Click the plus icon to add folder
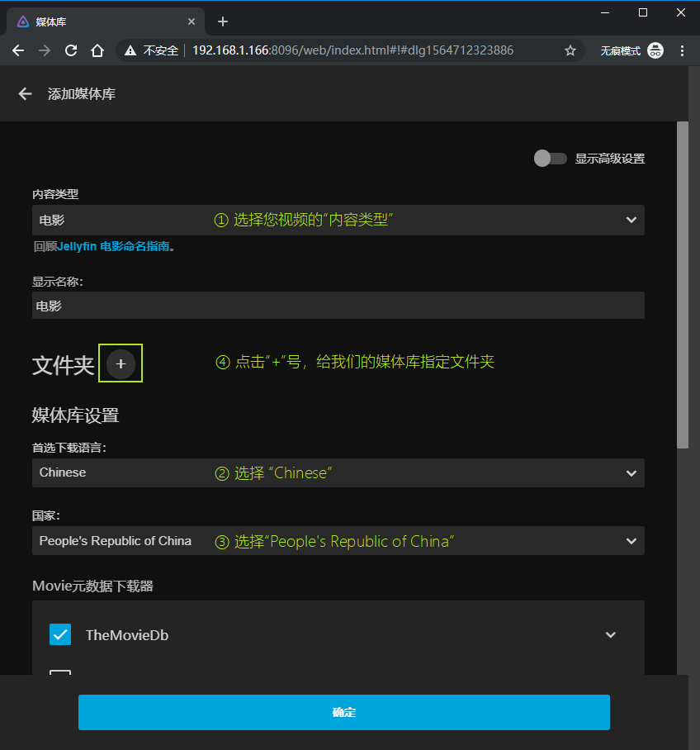Screen dimensions: 700x750 (121, 363)
